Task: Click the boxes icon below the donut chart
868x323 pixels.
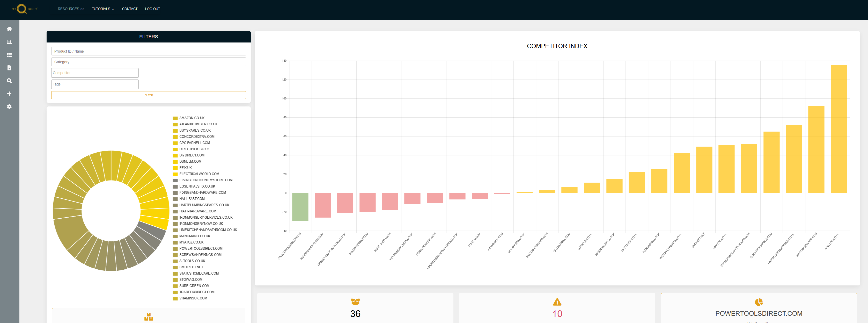Action: (149, 317)
